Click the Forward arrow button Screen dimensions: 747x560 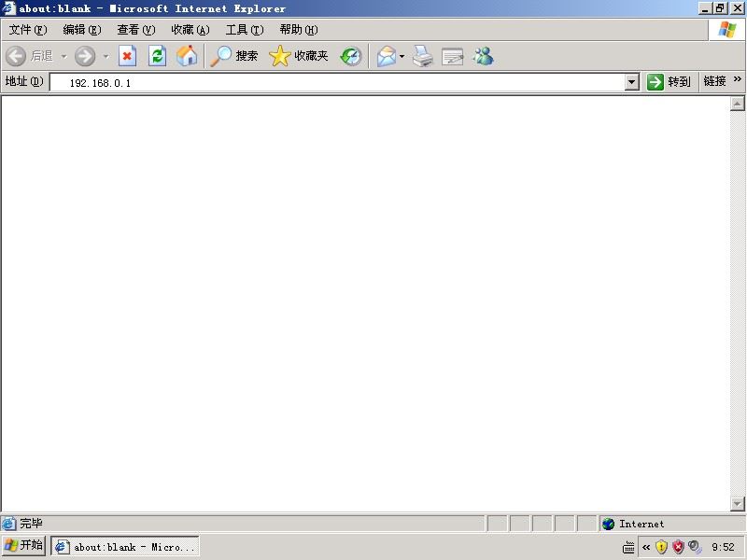coord(85,56)
